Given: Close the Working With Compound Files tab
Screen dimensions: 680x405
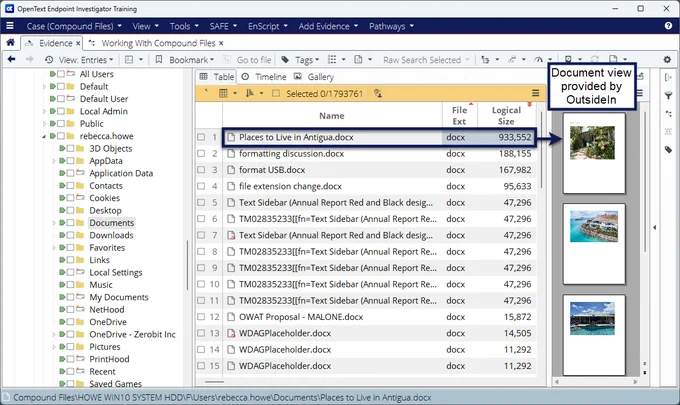Looking at the screenshot, I should tap(221, 43).
